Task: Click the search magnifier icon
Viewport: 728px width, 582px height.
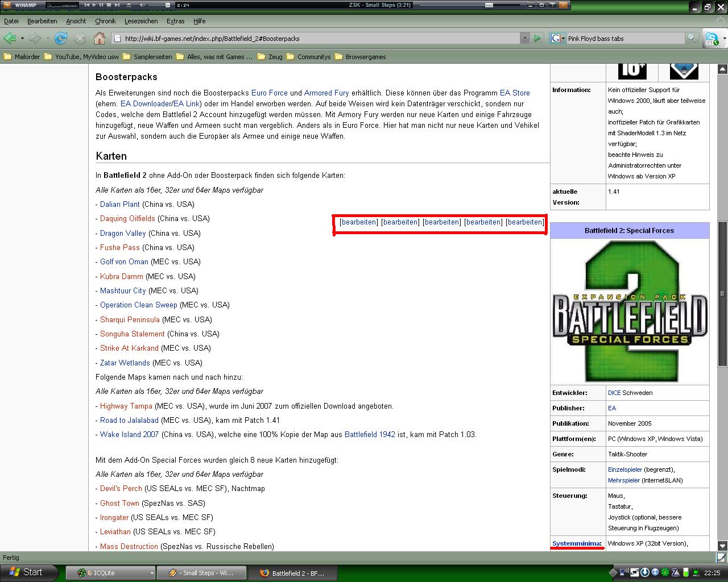Action: (x=692, y=38)
